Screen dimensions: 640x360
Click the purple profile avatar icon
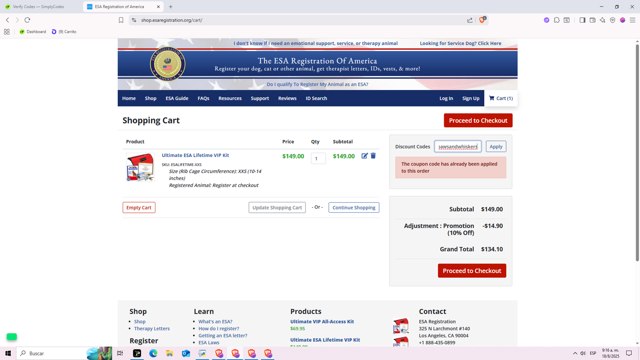click(x=622, y=20)
